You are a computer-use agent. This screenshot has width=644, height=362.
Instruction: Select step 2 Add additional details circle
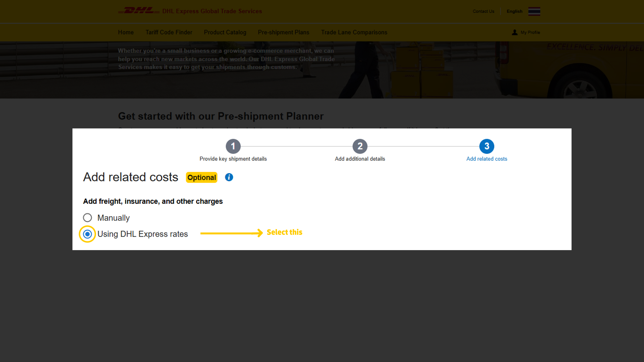(x=360, y=146)
